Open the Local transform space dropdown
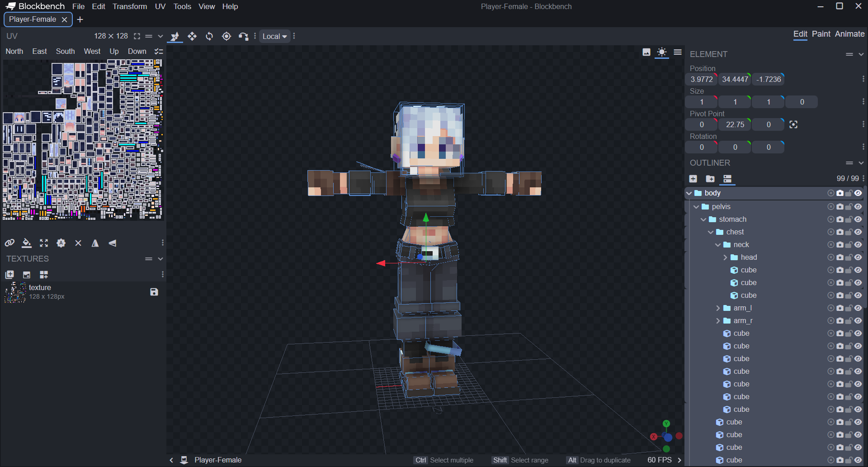 274,36
